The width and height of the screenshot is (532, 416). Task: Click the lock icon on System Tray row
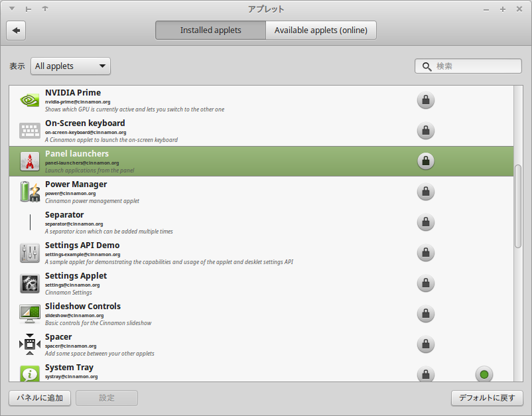426,374
